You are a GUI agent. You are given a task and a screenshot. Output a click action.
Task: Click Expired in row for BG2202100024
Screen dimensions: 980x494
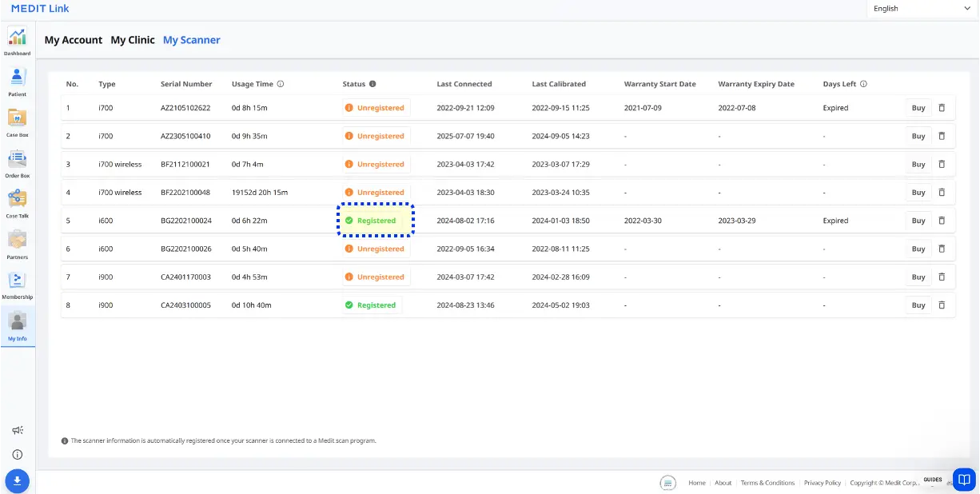[835, 221]
